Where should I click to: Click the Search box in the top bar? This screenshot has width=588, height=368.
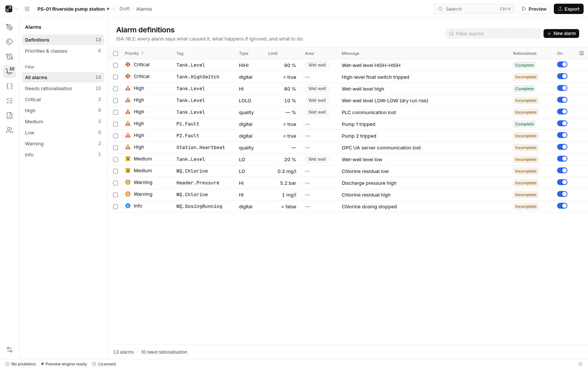474,9
